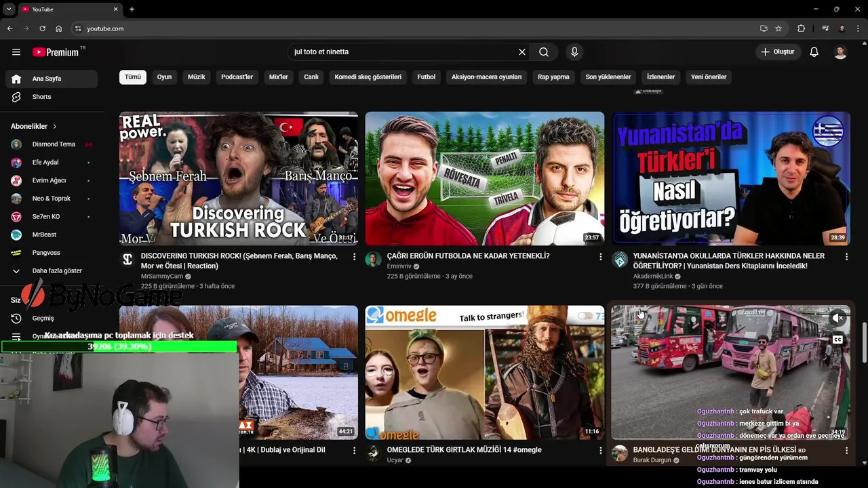The width and height of the screenshot is (868, 488).
Task: Clear the search box with X icon
Action: 522,52
